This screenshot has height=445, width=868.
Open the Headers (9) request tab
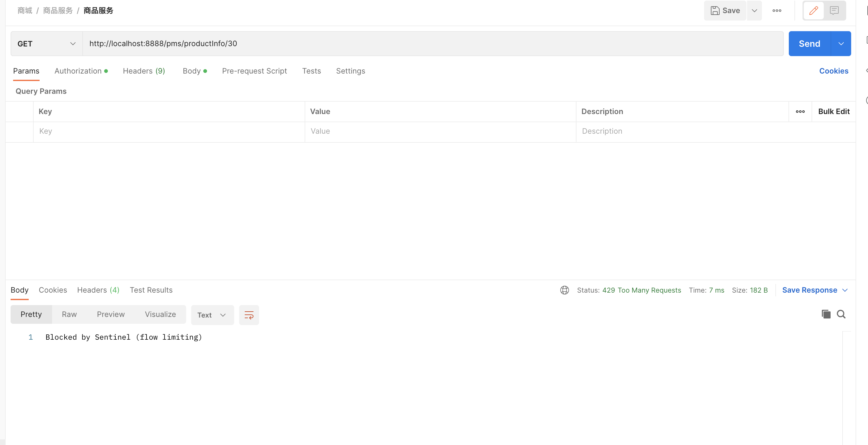[x=143, y=71]
